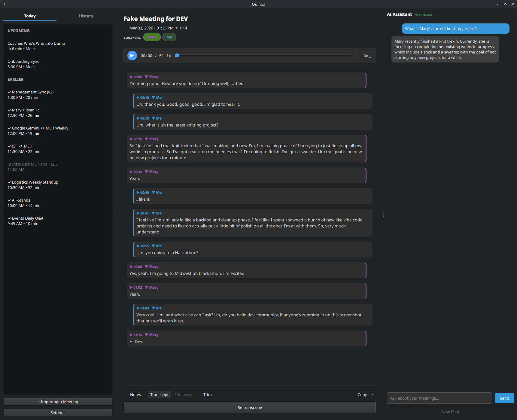The image size is (517, 420).
Task: Start an Impromptu Meeting
Action: [x=58, y=402]
